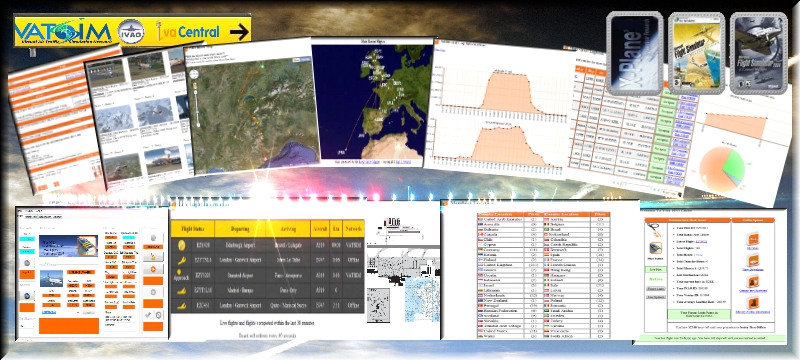The width and height of the screenshot is (800, 360).
Task: Click the cancel circle icon beside the checkmark
Action: click(158, 315)
